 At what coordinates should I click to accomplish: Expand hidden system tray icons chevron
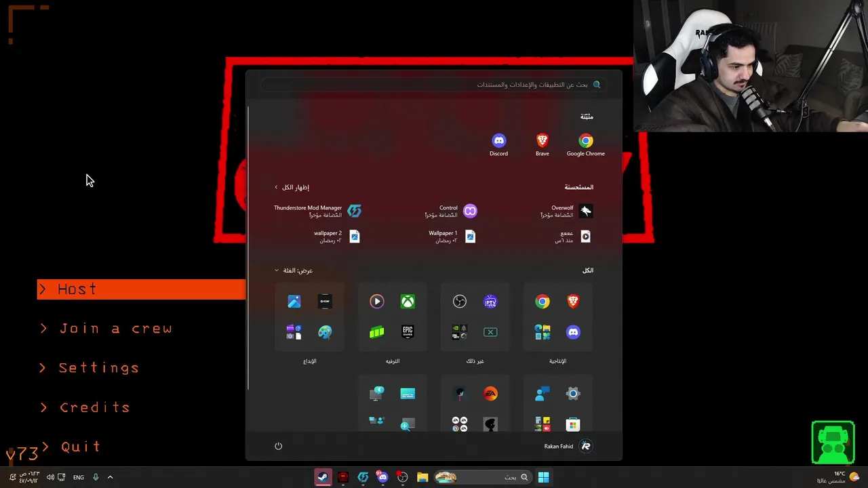[111, 477]
